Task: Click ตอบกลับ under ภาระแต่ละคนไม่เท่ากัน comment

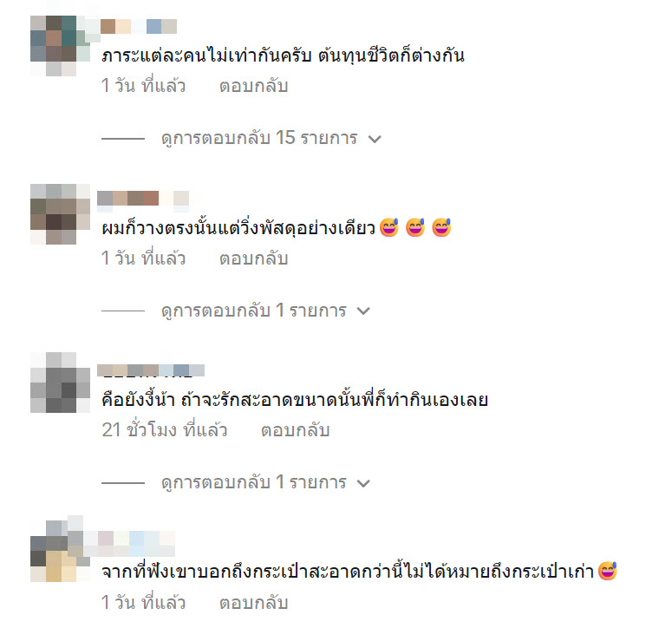Action: click(x=254, y=86)
